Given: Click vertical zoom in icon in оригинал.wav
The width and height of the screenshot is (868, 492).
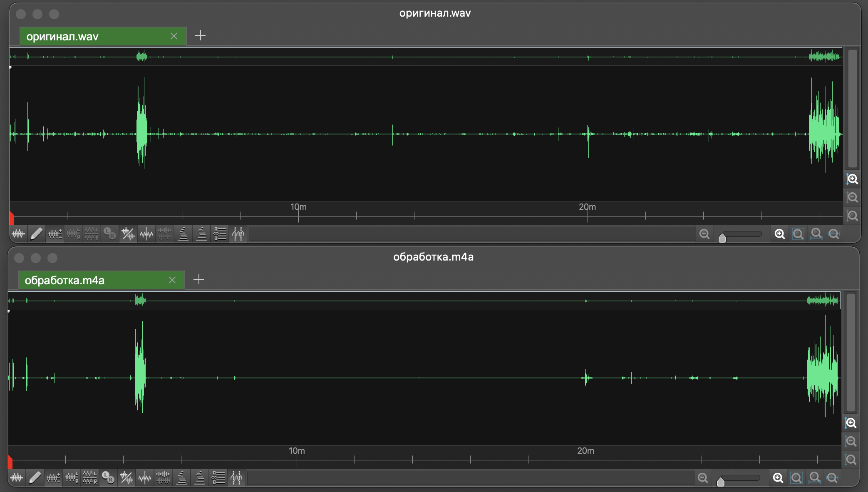Looking at the screenshot, I should [852, 179].
